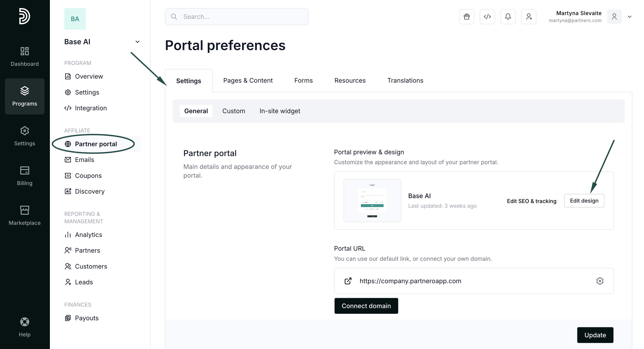The width and height of the screenshot is (644, 349).
Task: Select the In-site widget sub-tab
Action: (x=280, y=111)
